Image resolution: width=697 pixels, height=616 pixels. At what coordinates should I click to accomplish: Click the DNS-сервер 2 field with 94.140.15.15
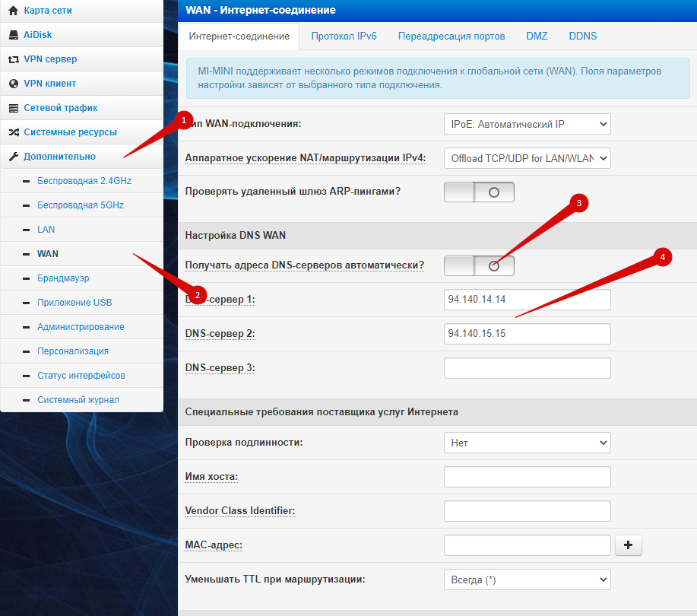[x=528, y=334]
